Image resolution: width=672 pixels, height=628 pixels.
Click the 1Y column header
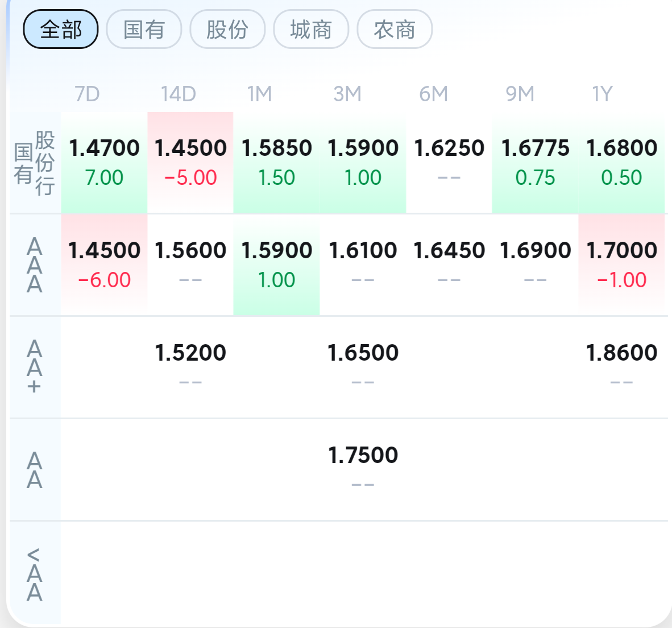(602, 94)
